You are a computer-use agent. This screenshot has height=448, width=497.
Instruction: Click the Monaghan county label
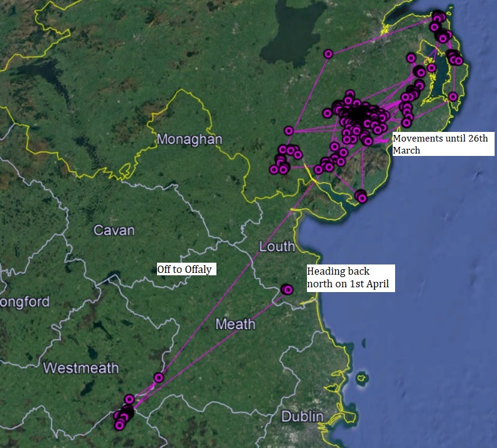[x=189, y=140]
